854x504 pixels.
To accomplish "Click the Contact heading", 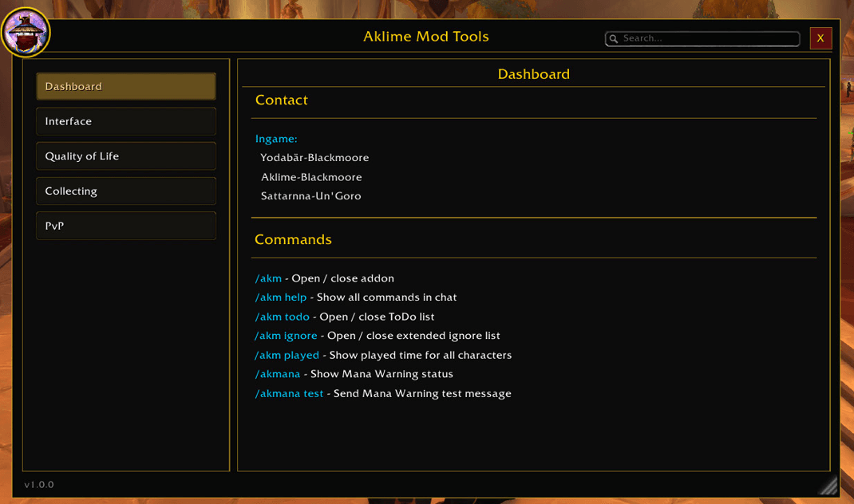I will coord(282,100).
